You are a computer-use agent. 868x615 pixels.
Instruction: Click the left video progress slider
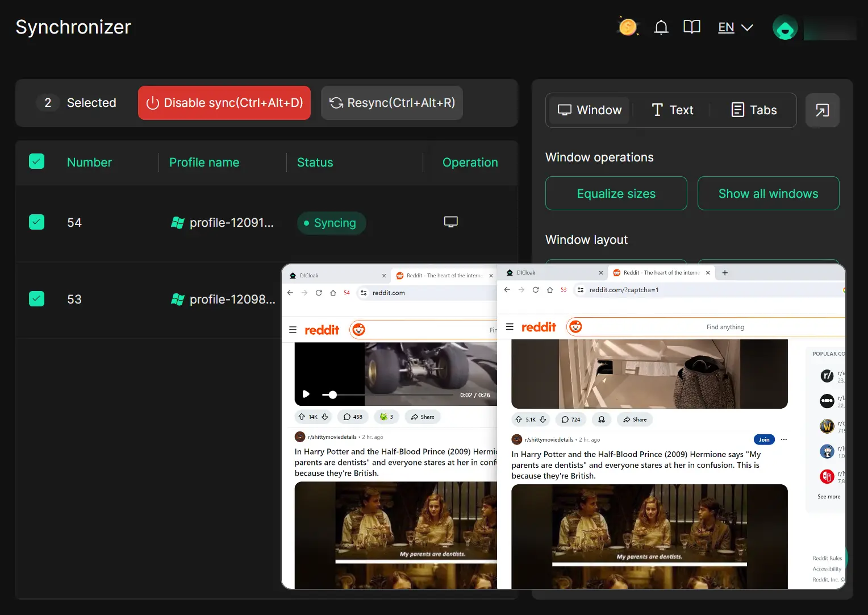tap(386, 394)
